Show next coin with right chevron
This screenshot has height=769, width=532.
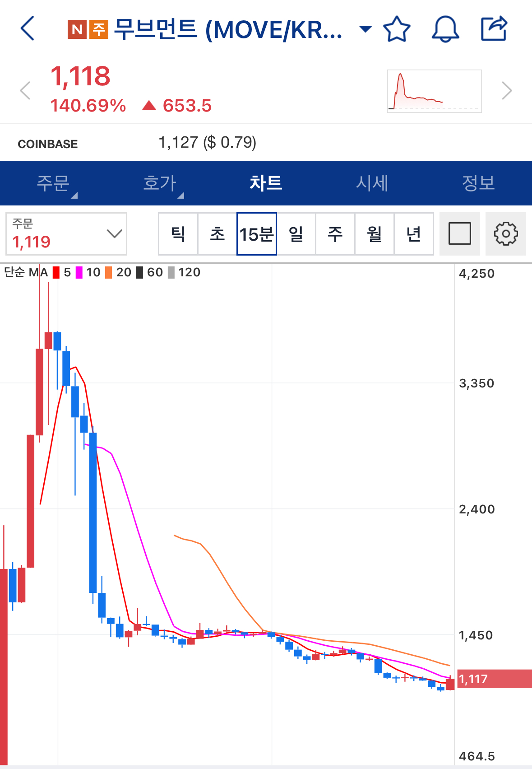pyautogui.click(x=507, y=91)
